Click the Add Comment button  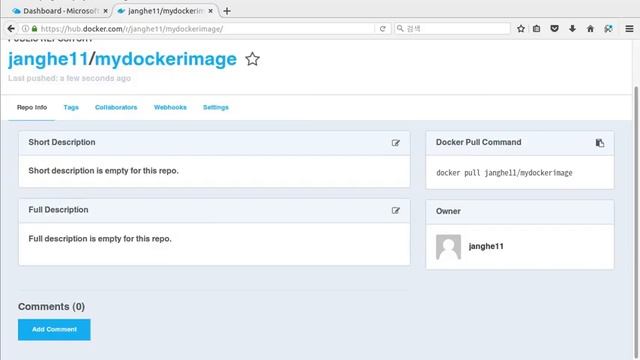click(x=54, y=329)
